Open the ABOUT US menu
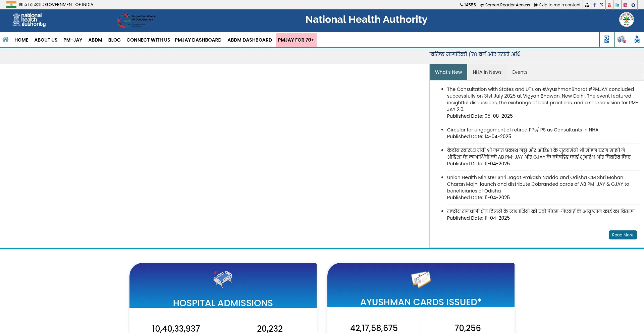644x333 pixels. pos(46,40)
